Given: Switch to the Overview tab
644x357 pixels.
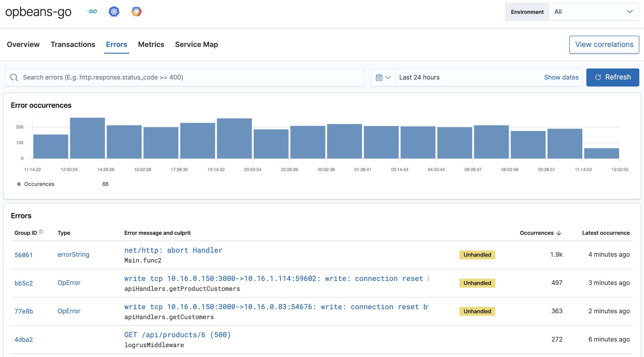Looking at the screenshot, I should [x=23, y=44].
